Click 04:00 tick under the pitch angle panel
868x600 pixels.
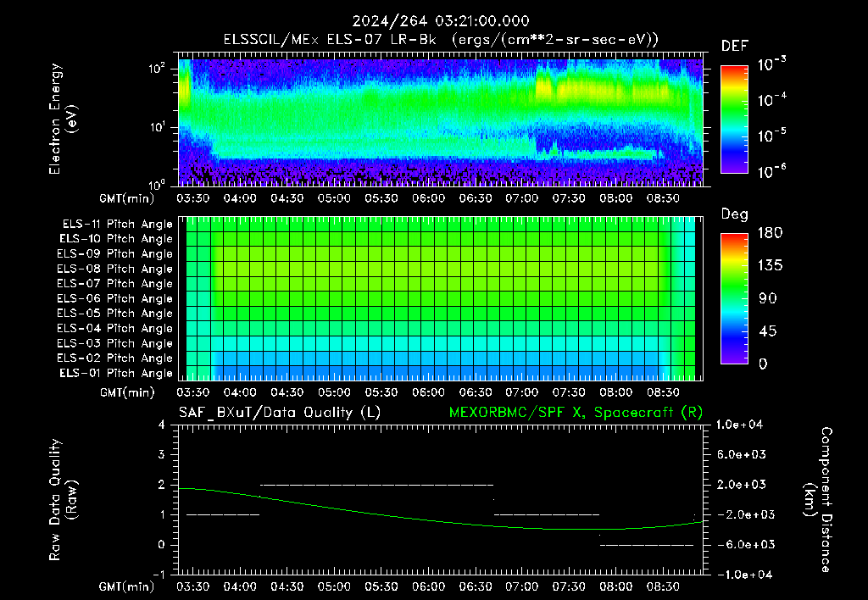240,392
